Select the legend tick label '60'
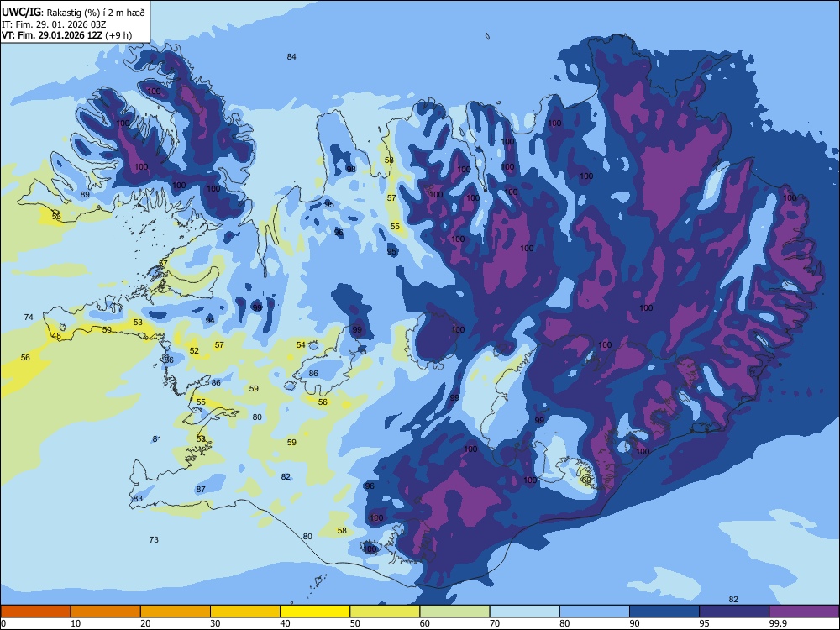Screen dimensions: 840x630 click(425, 623)
